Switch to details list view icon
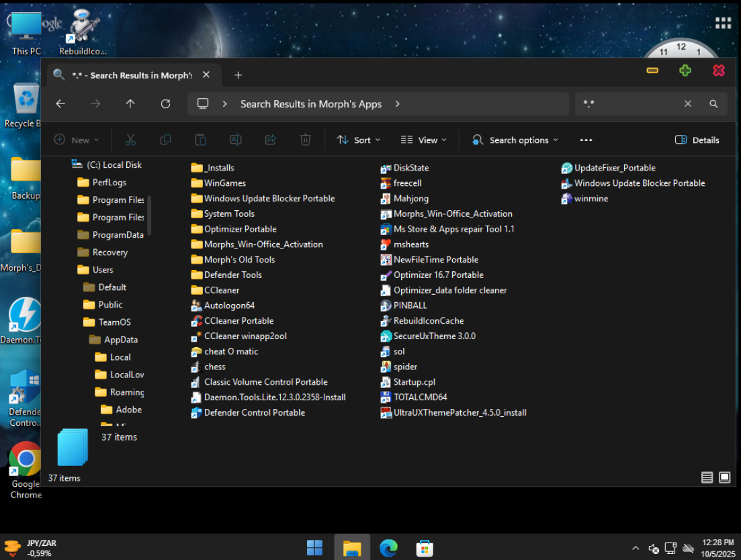Screen dimensions: 741x560 point(707,477)
